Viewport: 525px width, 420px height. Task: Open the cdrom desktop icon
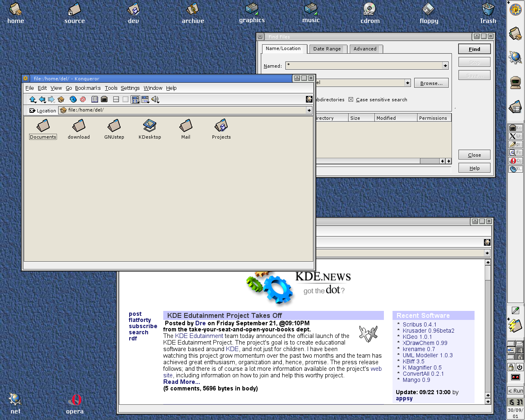pos(370,13)
